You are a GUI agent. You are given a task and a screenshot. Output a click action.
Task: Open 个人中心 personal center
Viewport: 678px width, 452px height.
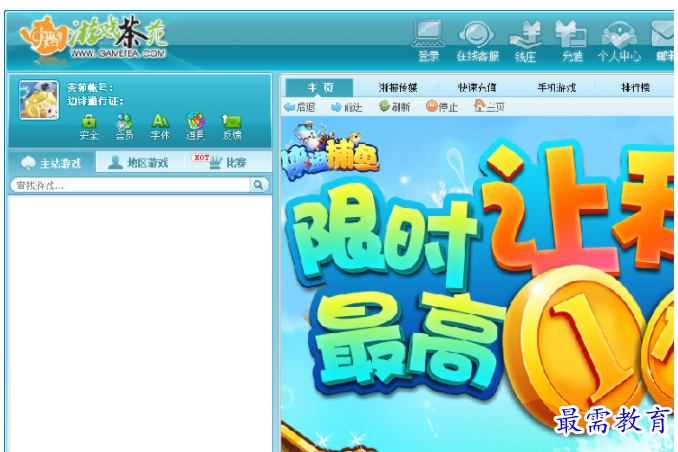619,41
